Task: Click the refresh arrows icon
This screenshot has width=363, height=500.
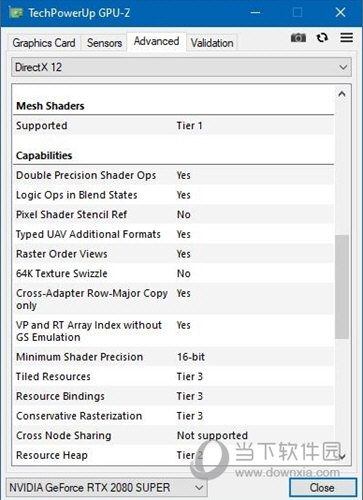Action: [x=322, y=38]
